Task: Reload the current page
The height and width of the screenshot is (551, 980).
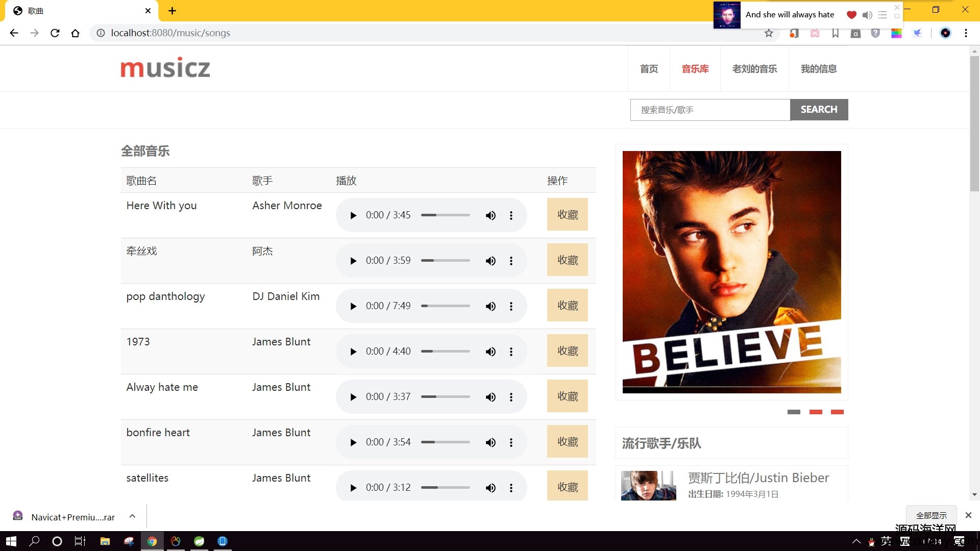Action: tap(55, 33)
